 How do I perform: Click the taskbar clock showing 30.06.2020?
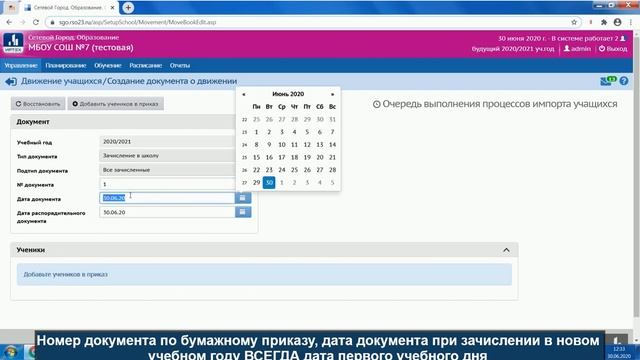[x=619, y=353]
